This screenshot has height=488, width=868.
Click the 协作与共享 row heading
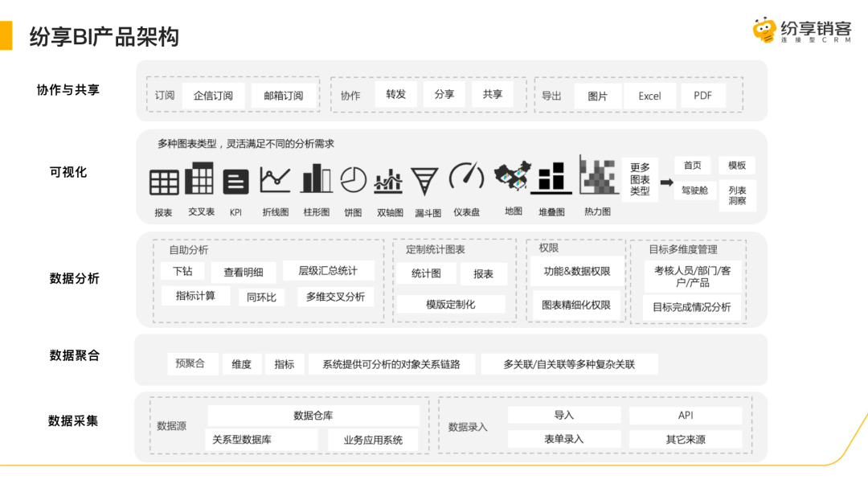click(x=68, y=90)
